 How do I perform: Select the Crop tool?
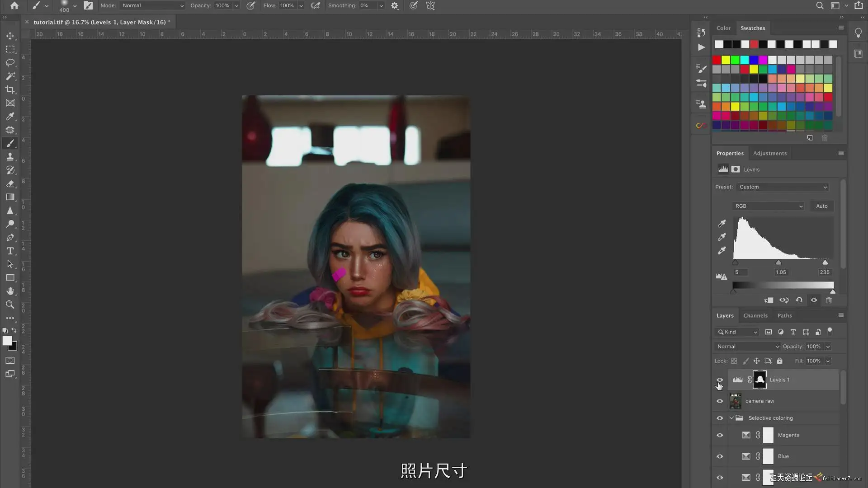tap(10, 89)
